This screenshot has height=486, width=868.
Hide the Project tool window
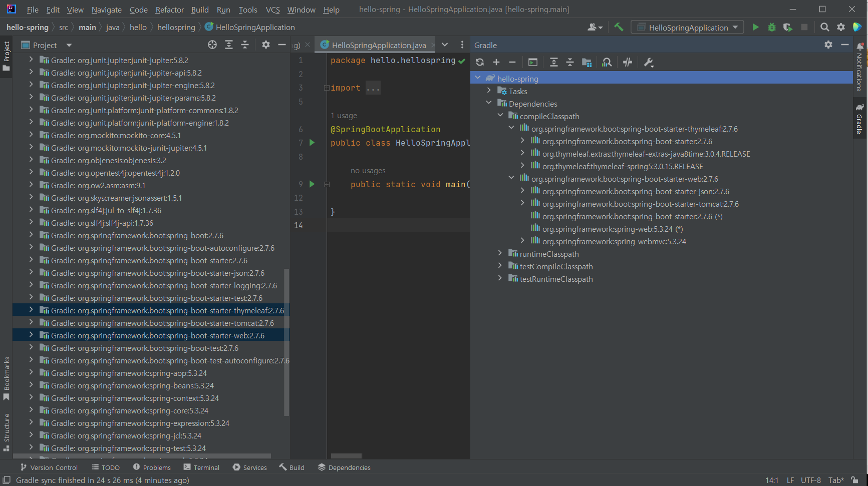[x=282, y=45]
